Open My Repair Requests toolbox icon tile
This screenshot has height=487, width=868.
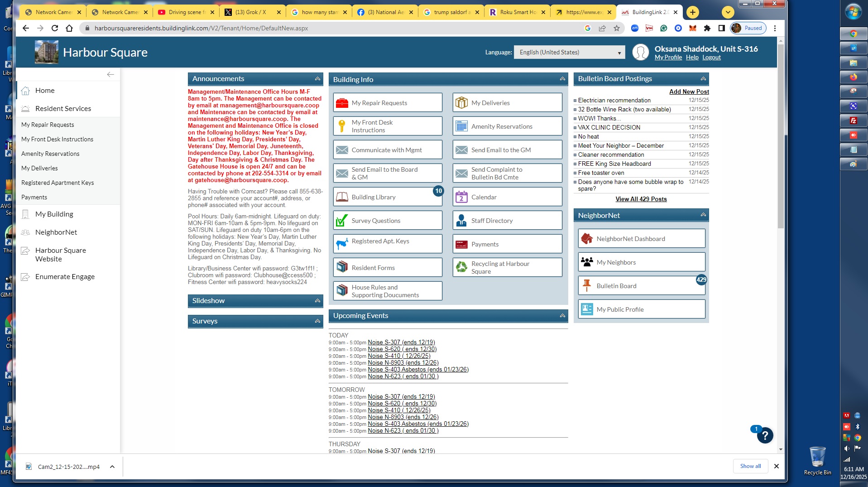click(x=342, y=103)
